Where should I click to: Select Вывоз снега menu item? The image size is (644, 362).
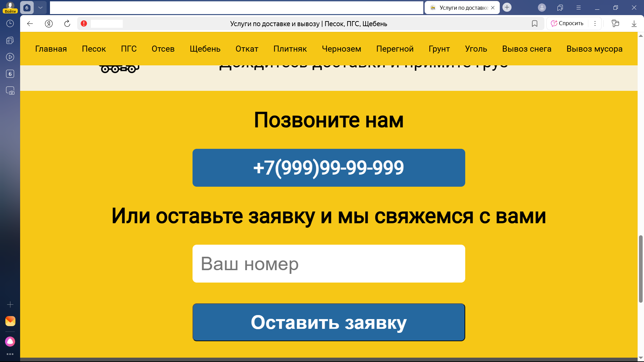tap(527, 49)
